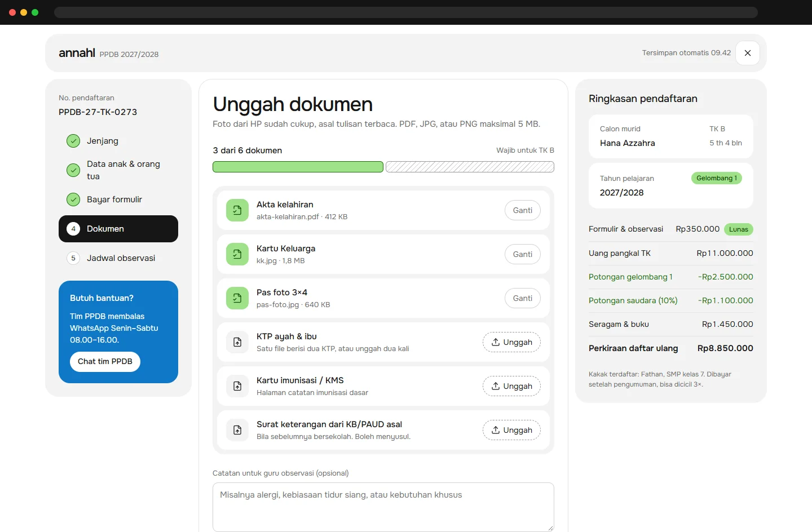
Task: Click the checkmark icon next to Data anak & orang tua
Action: [x=73, y=170]
